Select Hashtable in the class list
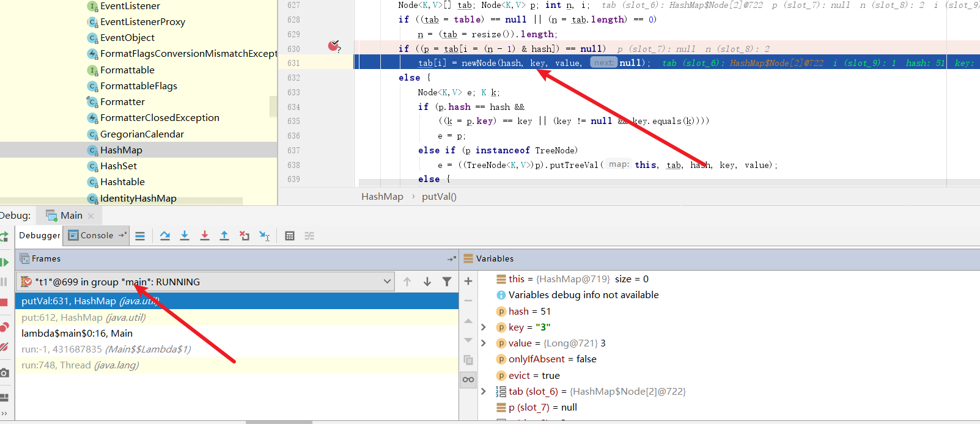 coord(122,182)
